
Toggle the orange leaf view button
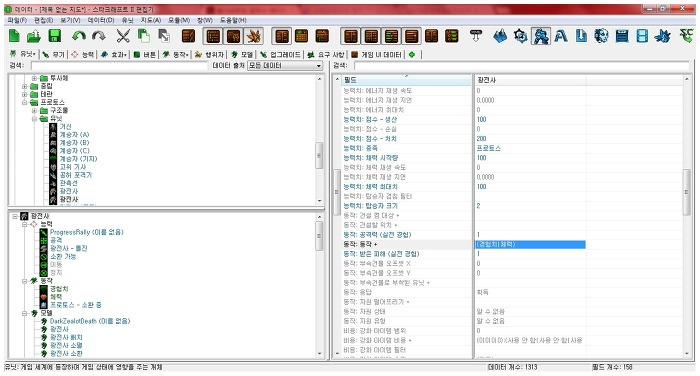click(x=254, y=36)
